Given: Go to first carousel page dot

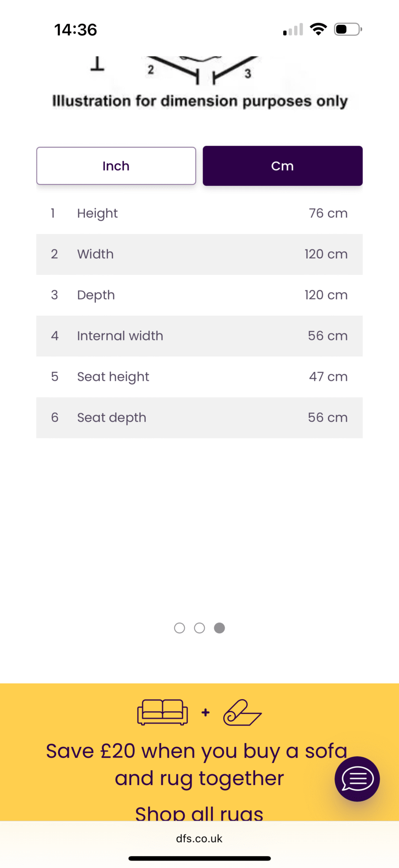Looking at the screenshot, I should (180, 628).
